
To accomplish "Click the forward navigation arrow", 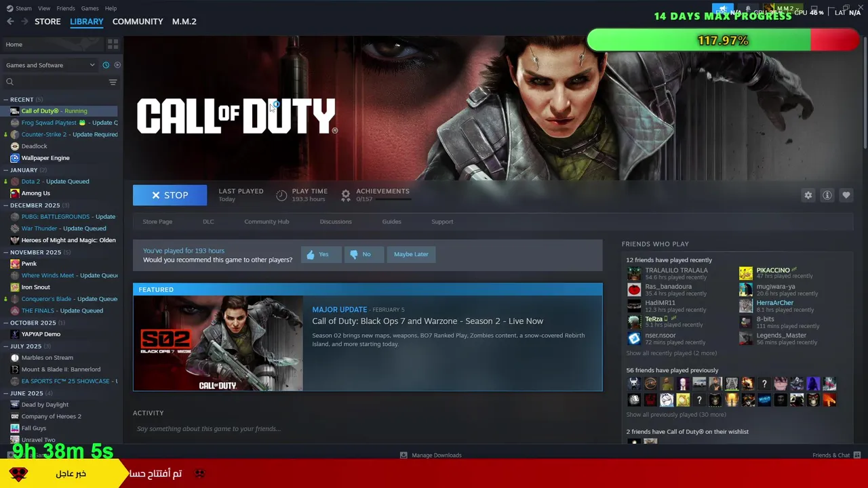I will click(24, 22).
